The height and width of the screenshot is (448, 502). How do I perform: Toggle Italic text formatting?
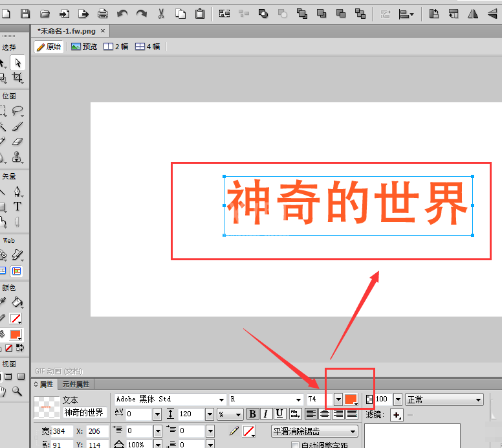[266, 414]
